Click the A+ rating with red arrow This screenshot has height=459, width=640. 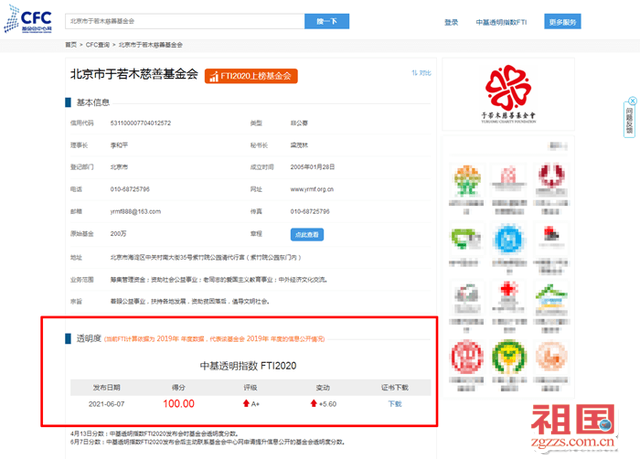251,404
